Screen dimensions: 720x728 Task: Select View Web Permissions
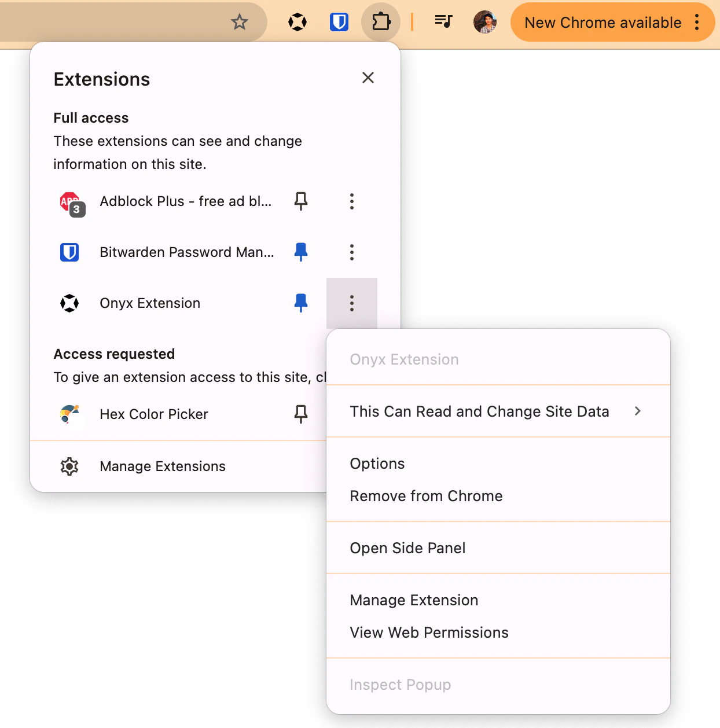[429, 633]
